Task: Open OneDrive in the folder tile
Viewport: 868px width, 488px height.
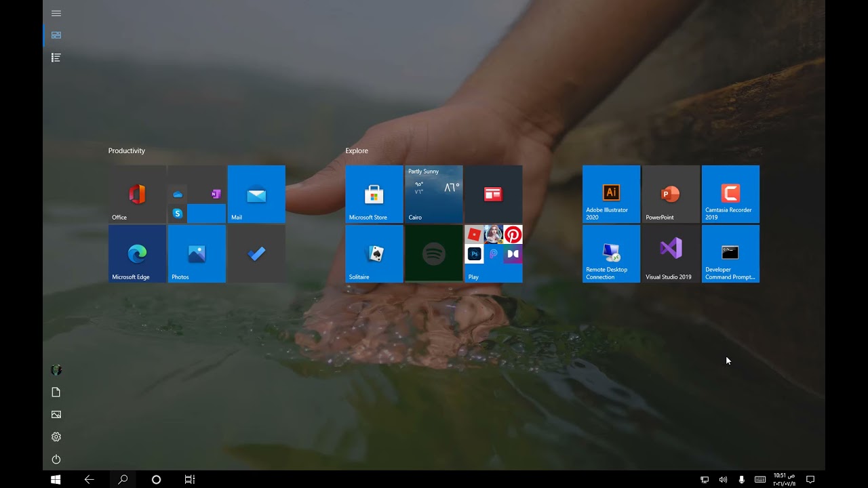Action: [178, 195]
